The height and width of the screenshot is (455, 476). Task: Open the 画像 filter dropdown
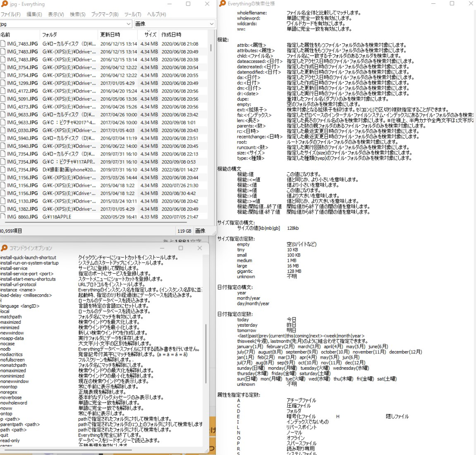point(212,24)
